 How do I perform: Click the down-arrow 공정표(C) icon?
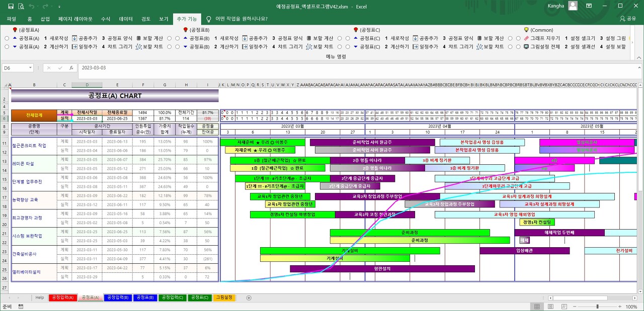point(356,47)
